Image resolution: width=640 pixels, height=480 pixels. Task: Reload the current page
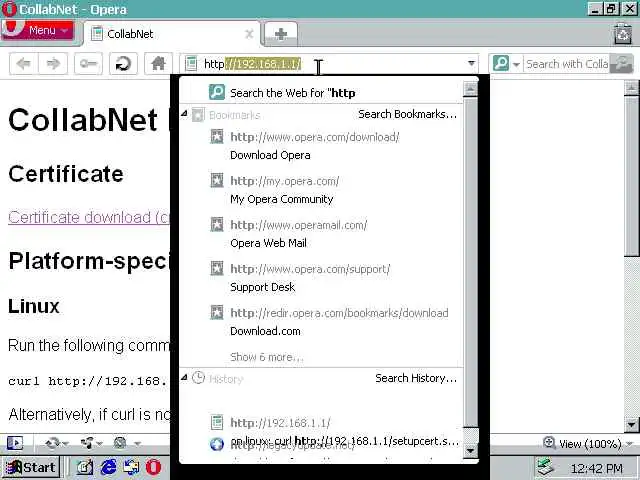pos(123,64)
